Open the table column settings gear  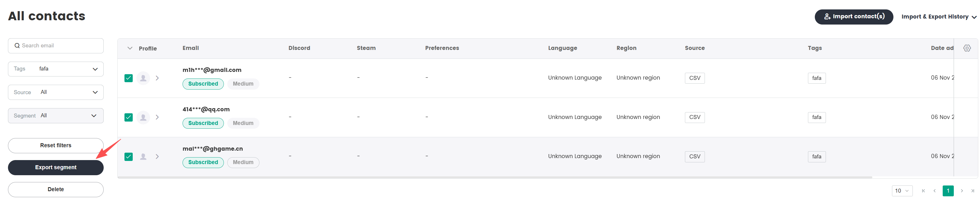coord(967,48)
